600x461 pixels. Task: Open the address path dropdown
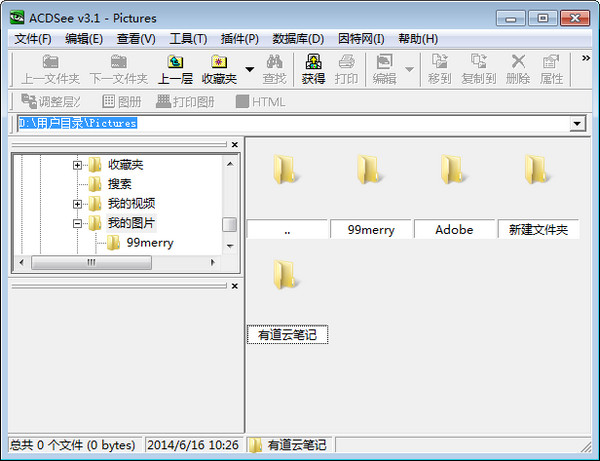tap(577, 123)
